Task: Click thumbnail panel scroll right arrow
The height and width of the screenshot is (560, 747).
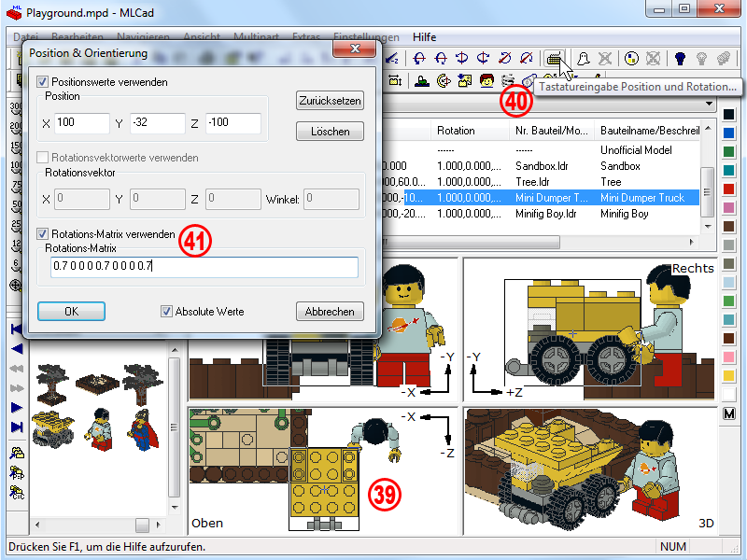Action: [159, 525]
